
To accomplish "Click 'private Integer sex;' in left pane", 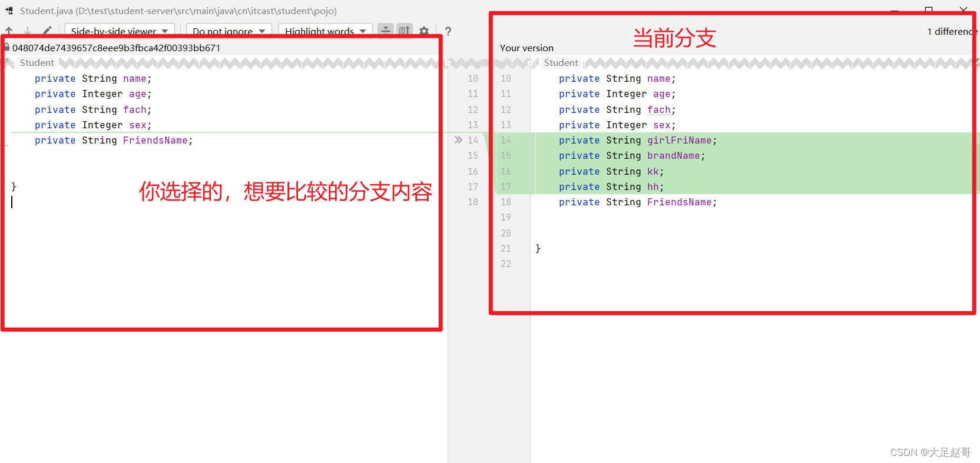I will (x=93, y=125).
